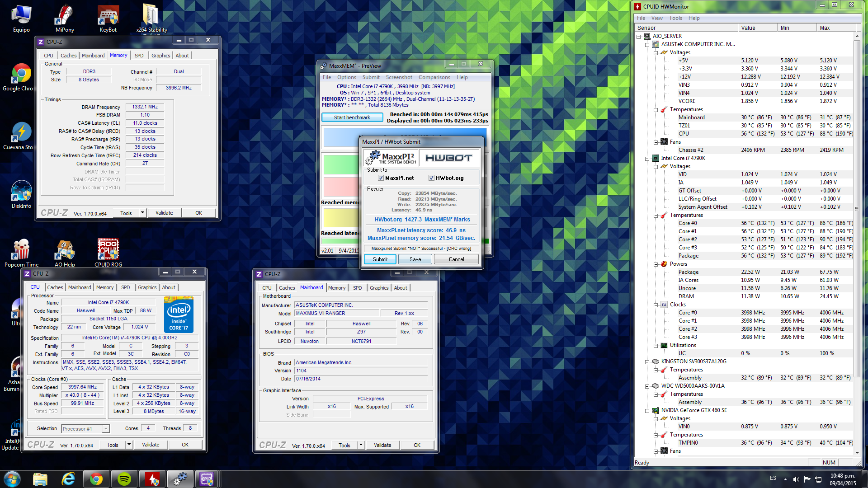
Task: Collapse the Intel Core i7 4790K node
Action: (647, 158)
